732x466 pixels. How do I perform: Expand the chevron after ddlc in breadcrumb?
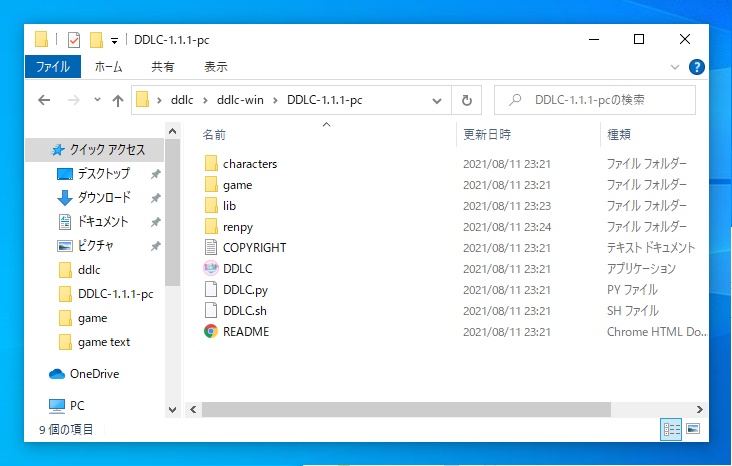point(205,100)
